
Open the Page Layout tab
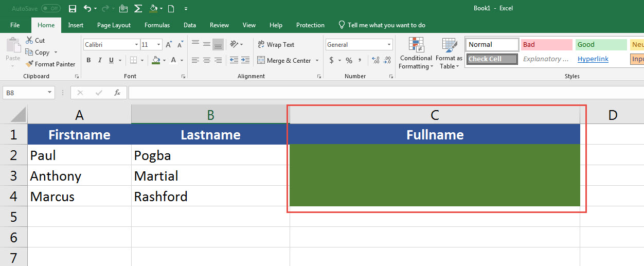114,25
